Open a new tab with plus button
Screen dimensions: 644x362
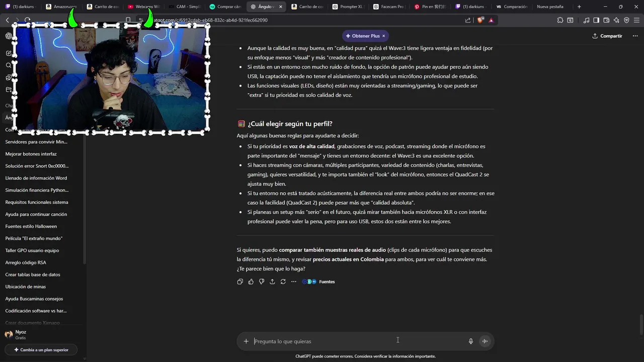coord(579,7)
